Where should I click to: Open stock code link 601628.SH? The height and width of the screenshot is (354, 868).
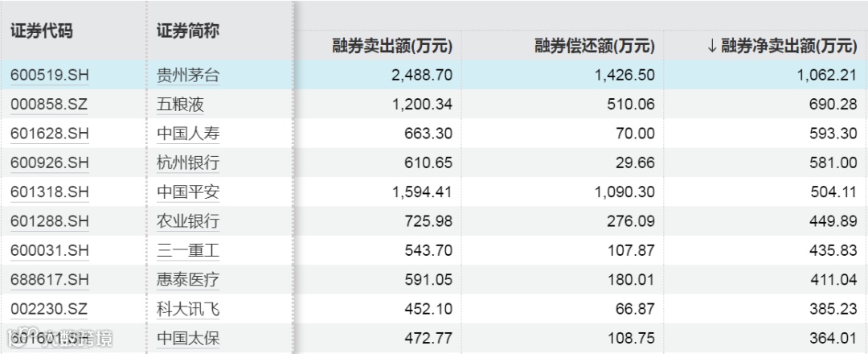click(49, 134)
